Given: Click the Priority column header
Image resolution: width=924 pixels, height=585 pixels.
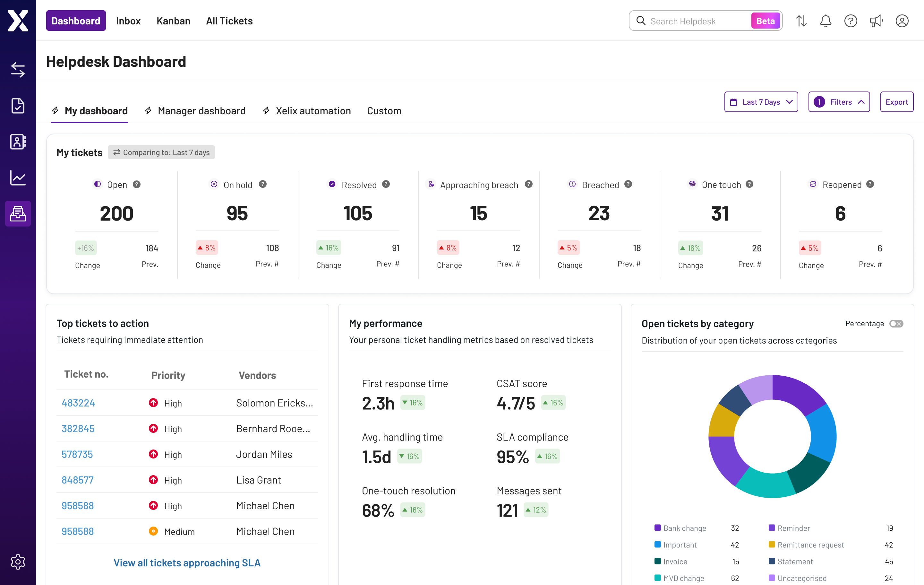Looking at the screenshot, I should 168,375.
